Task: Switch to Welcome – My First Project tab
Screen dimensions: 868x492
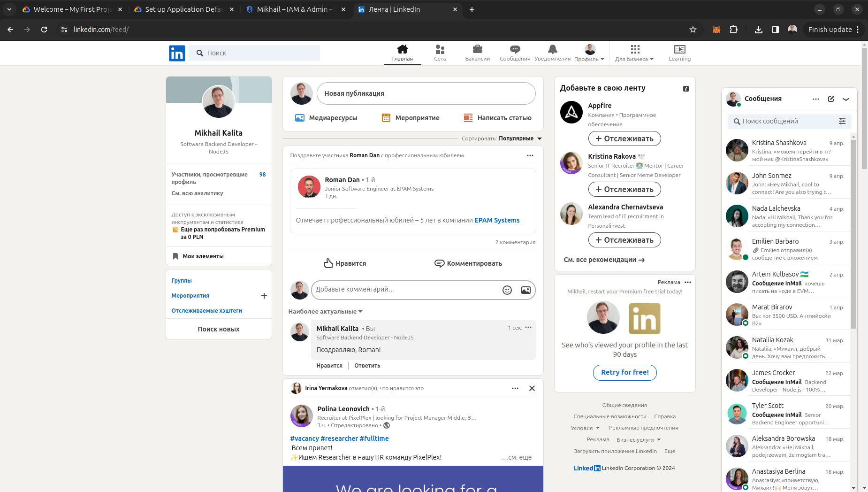Action: click(x=73, y=9)
